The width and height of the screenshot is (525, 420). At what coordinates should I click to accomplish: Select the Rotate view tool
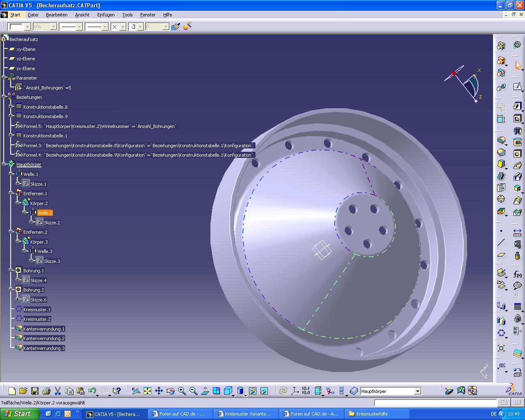(171, 391)
